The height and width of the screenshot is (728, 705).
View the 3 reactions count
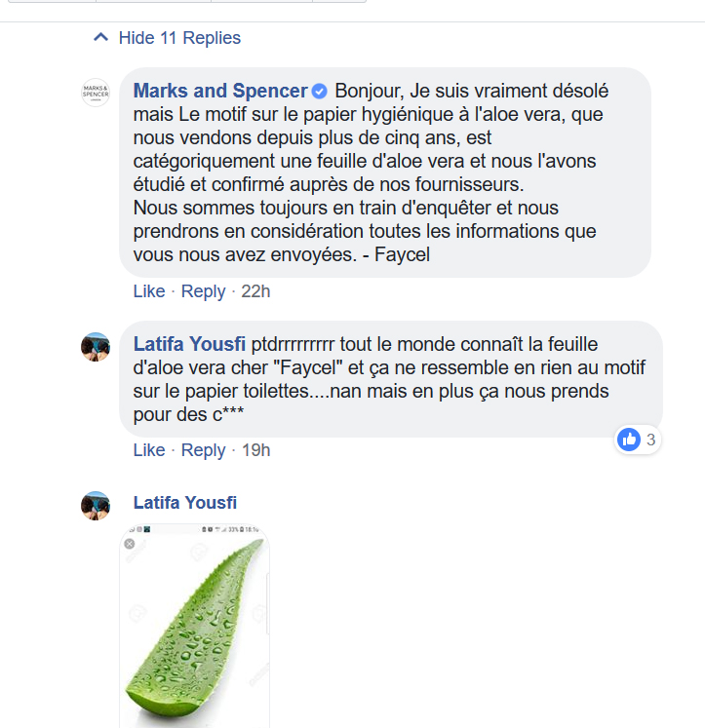point(650,440)
